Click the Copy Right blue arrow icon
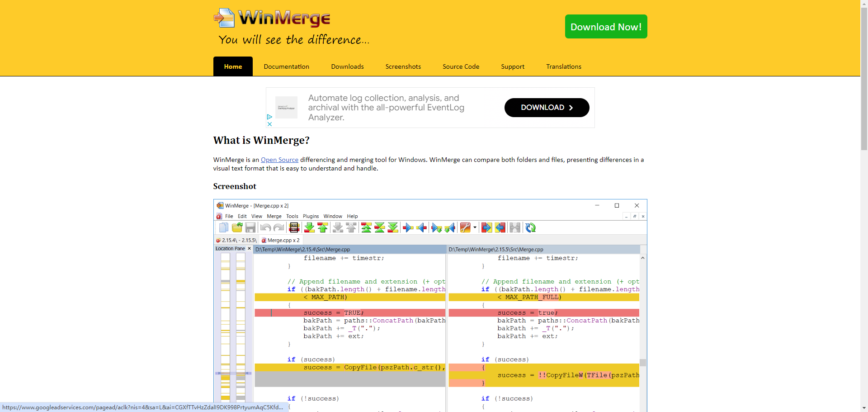 (x=408, y=227)
